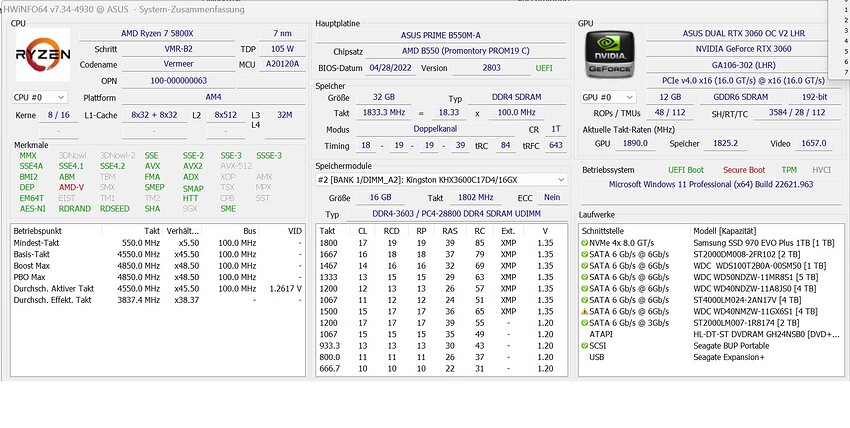The height and width of the screenshot is (428, 850).
Task: Click the 666.7 timing row
Action: point(441,368)
